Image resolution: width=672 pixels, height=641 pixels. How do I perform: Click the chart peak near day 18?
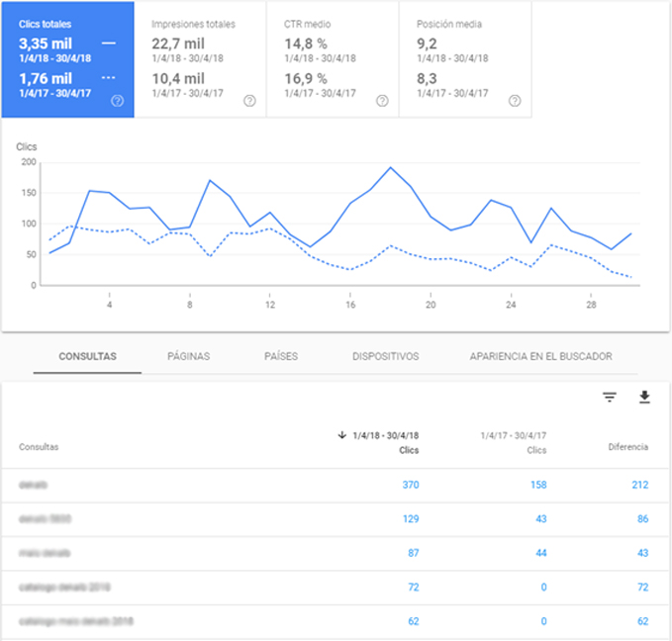click(390, 168)
